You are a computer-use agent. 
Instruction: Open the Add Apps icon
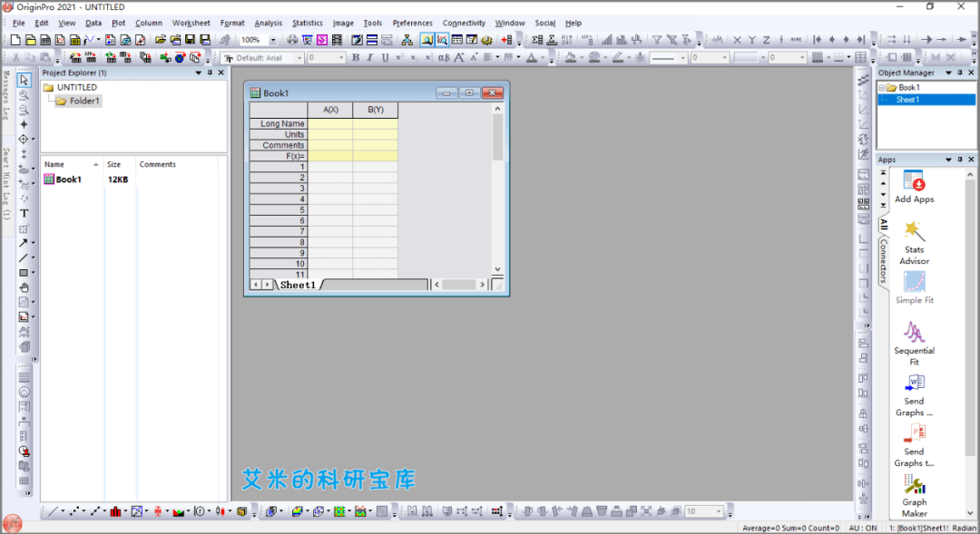pyautogui.click(x=914, y=187)
